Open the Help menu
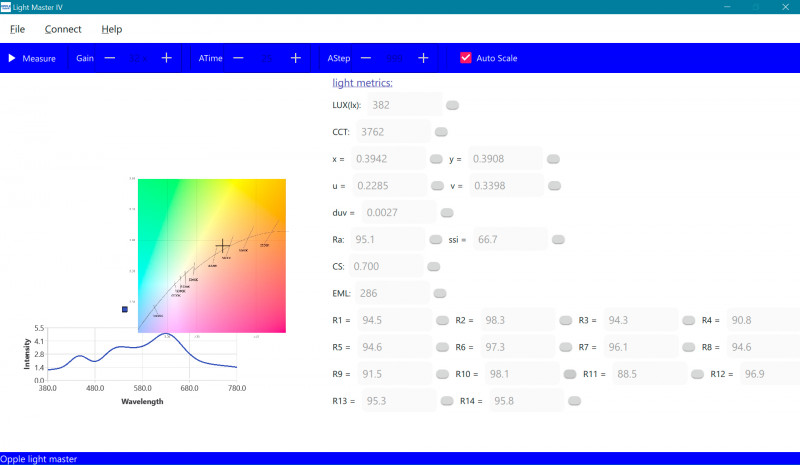 pyautogui.click(x=112, y=29)
